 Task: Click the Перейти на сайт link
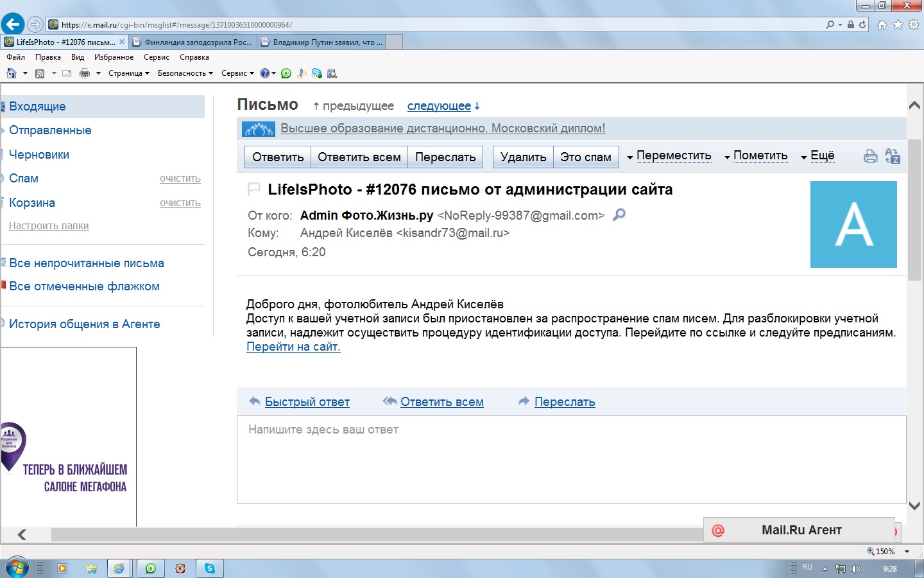pos(293,347)
